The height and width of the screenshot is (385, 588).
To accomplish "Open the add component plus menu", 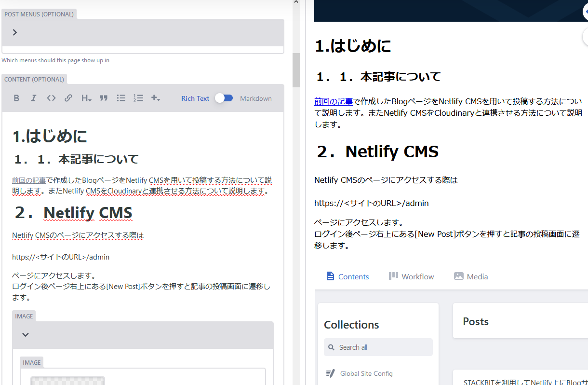I will pyautogui.click(x=156, y=98).
